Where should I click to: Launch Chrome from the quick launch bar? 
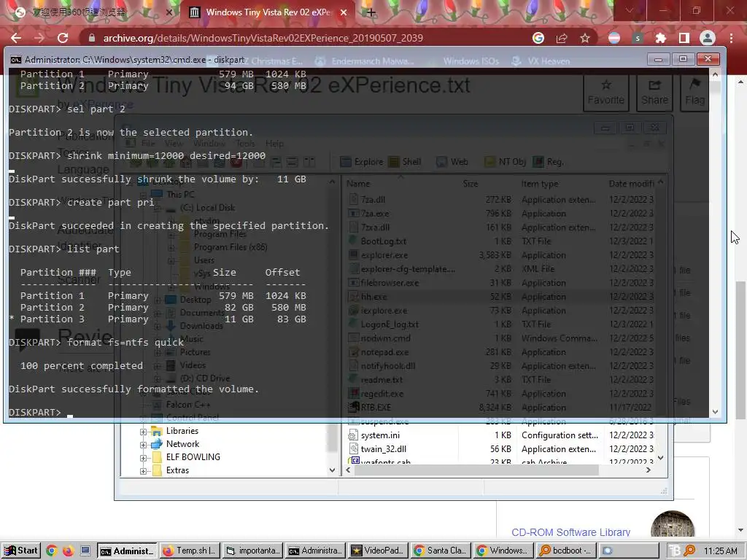[x=52, y=551]
